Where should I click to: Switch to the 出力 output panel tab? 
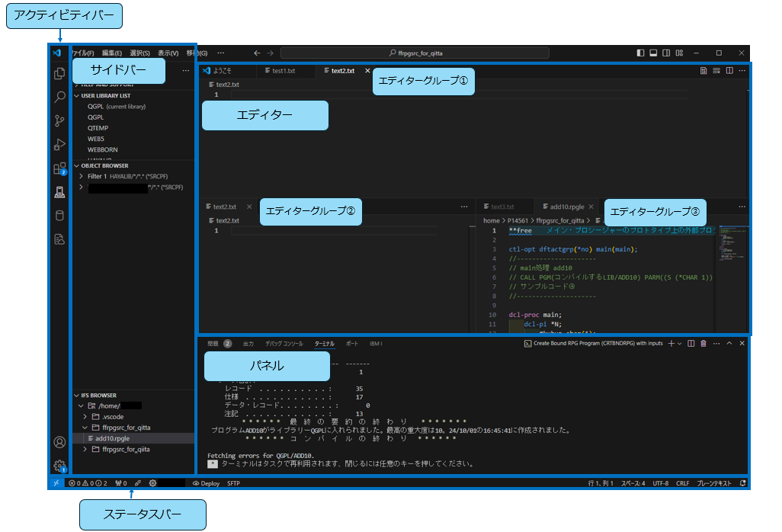tap(248, 344)
